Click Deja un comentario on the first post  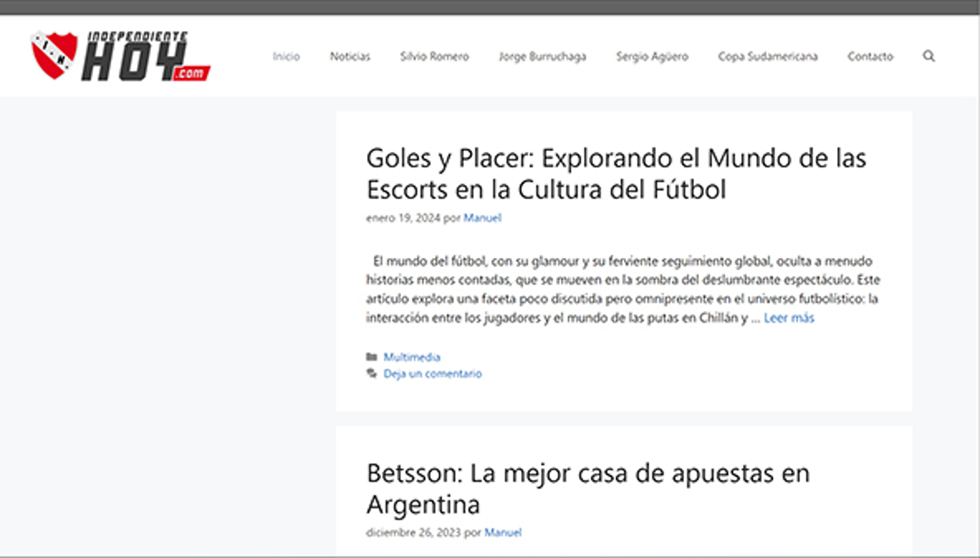pos(433,374)
